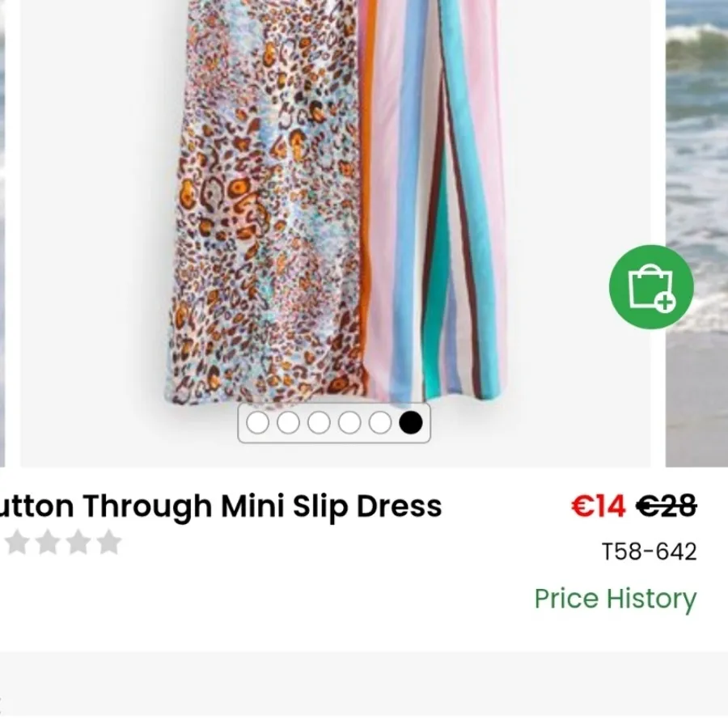The width and height of the screenshot is (728, 728).
Task: Click the crossed-out €28 original price
Action: (666, 506)
